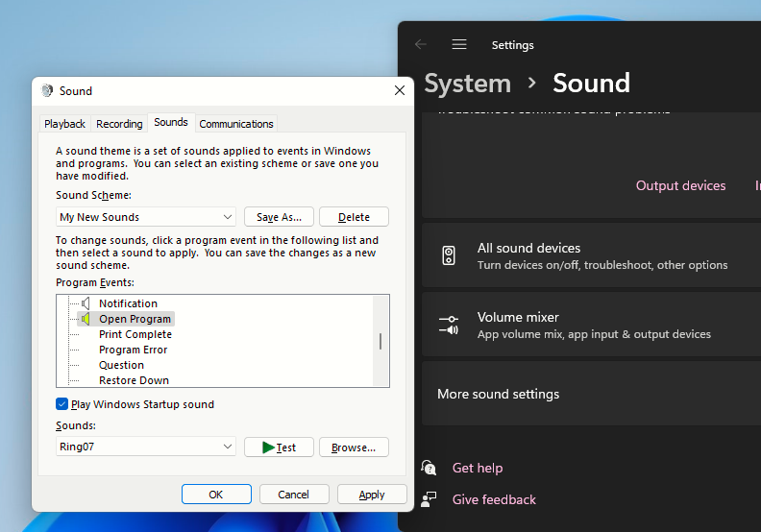The width and height of the screenshot is (761, 532).
Task: Open the Settings hamburger navigation menu
Action: point(459,44)
